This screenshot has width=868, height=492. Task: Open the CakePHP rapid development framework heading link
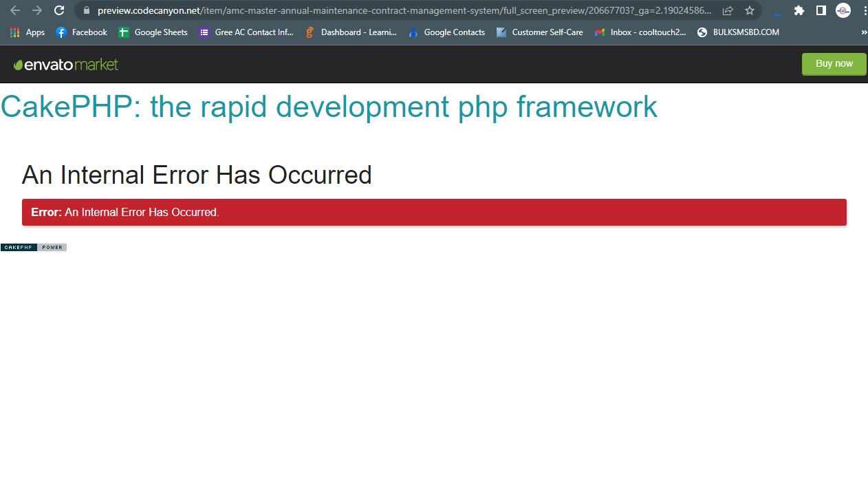(329, 107)
